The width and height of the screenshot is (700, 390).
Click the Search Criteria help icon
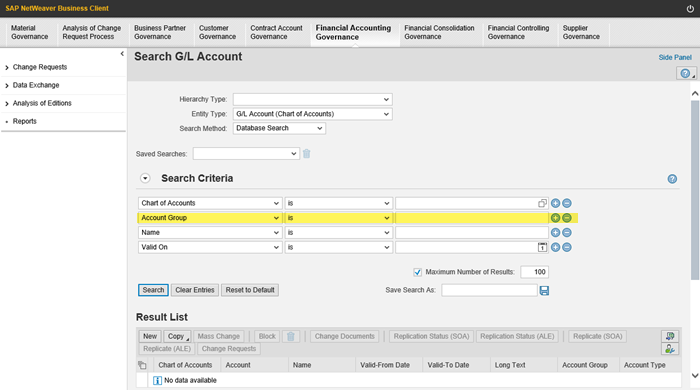672,179
